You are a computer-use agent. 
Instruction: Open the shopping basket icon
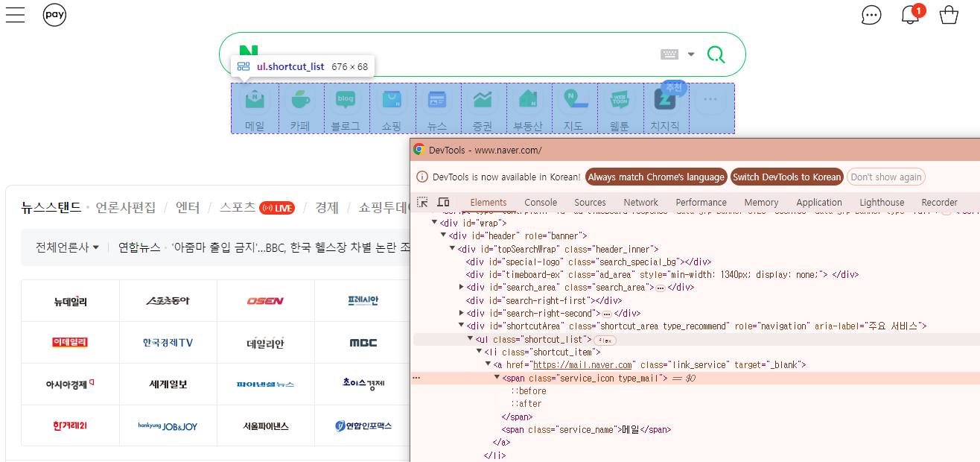point(949,15)
